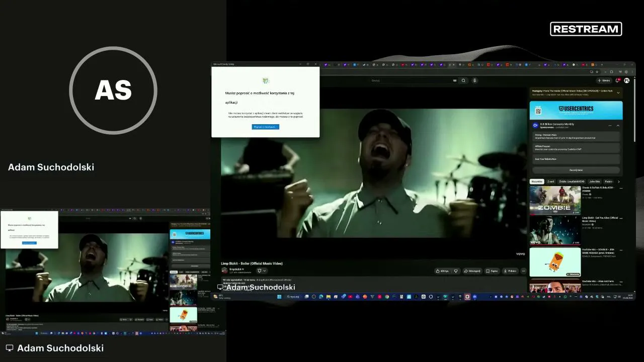
Task: Open the Affiliate Program ad link
Action: [576, 148]
